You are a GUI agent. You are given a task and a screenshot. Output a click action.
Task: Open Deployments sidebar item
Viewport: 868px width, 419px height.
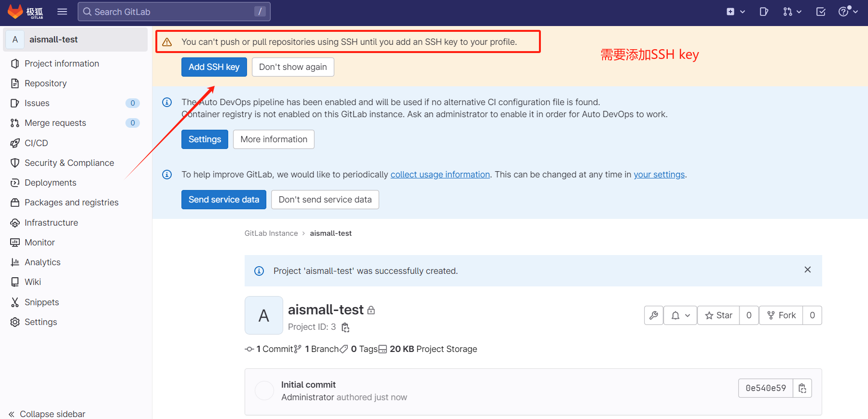tap(76, 183)
